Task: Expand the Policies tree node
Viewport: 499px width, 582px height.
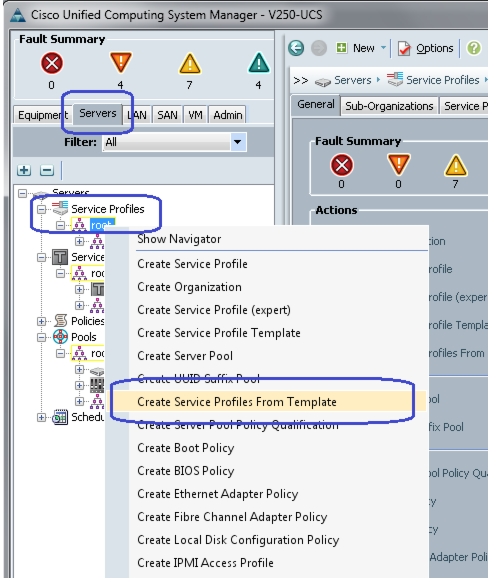Action: pos(42,321)
